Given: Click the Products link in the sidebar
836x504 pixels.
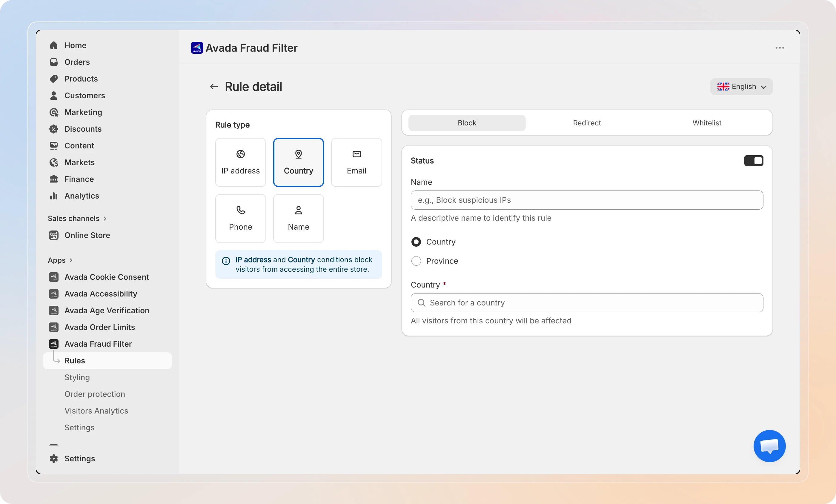Looking at the screenshot, I should [81, 79].
